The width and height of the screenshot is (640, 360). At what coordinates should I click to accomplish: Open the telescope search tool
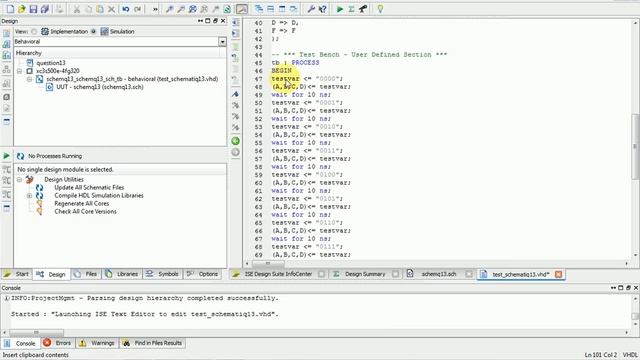point(362,9)
